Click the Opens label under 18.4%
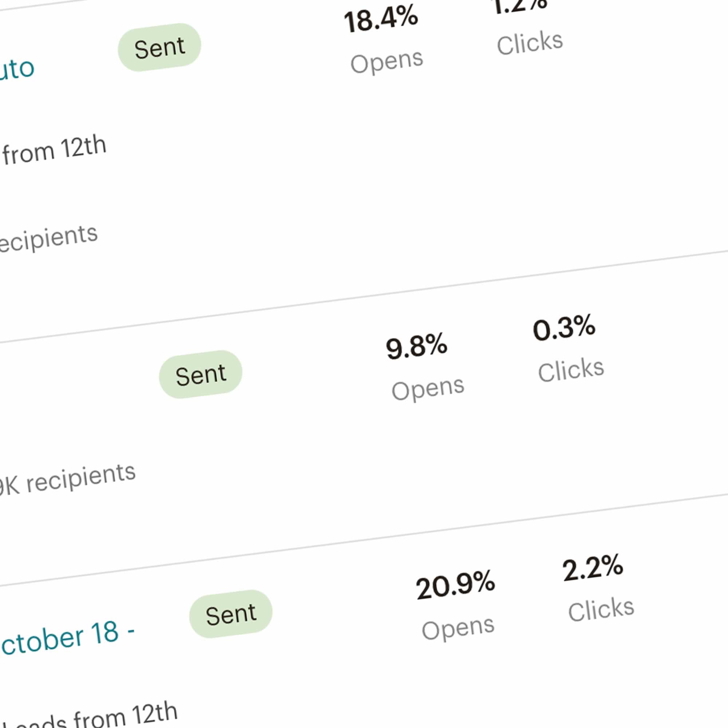Screen dimensions: 728x728 point(387,62)
